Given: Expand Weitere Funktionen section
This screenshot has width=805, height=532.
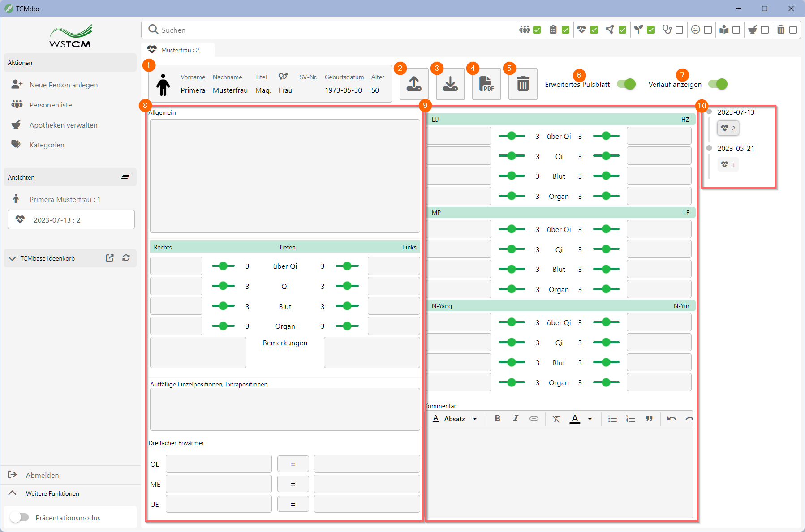Looking at the screenshot, I should click(13, 493).
